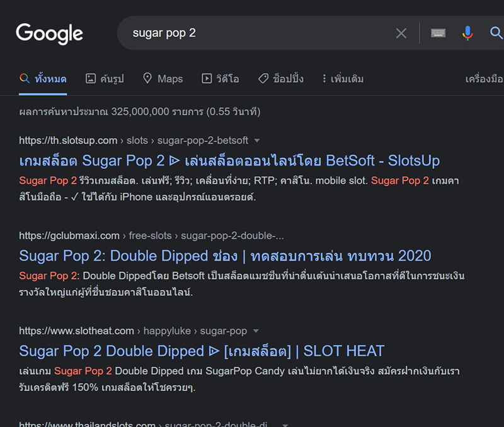The image size is (504, 427).
Task: Open the เครื่องมือ tools menu
Action: pos(484,79)
